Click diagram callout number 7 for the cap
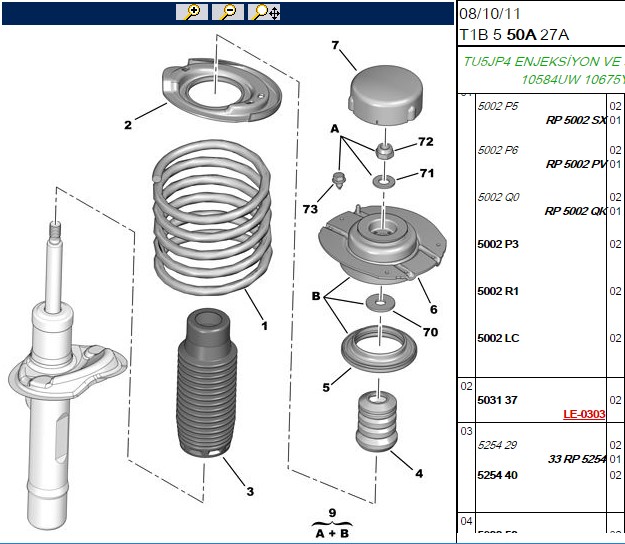The image size is (625, 544). [x=335, y=45]
